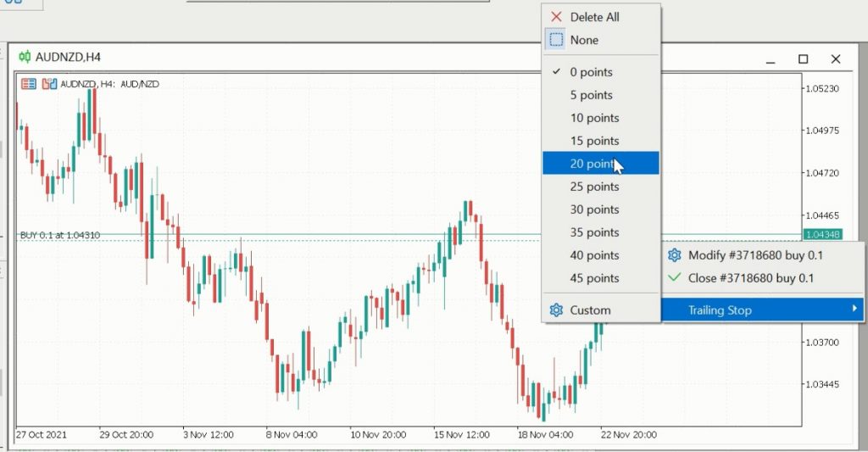Click the 3 Nov 12:00 time label

(x=209, y=435)
